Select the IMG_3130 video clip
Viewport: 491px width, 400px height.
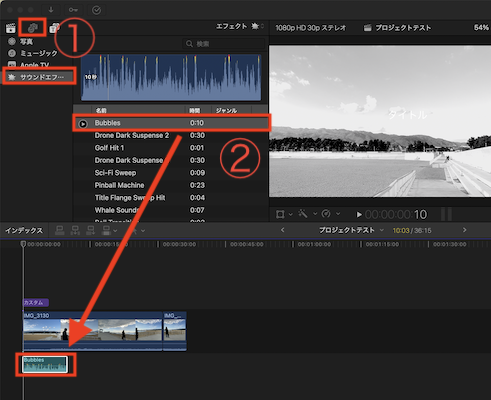coord(92,331)
